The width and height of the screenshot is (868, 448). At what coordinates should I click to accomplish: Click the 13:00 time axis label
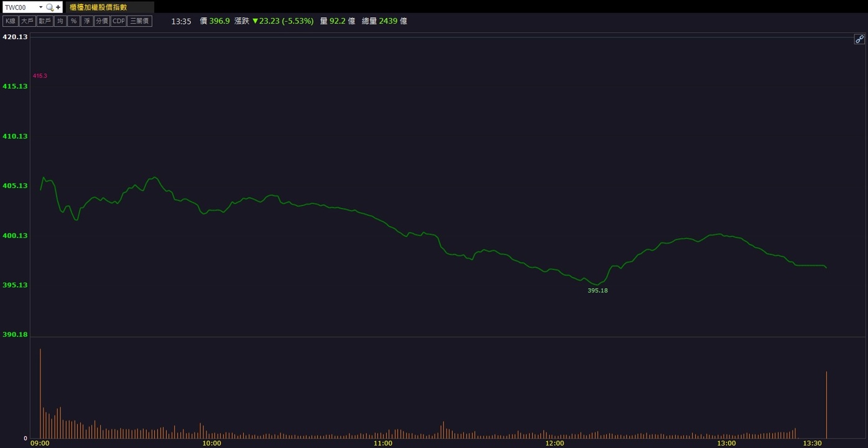coord(726,444)
